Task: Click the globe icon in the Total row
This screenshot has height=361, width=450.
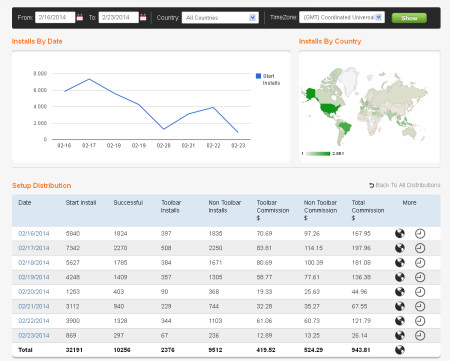Action: click(x=400, y=350)
